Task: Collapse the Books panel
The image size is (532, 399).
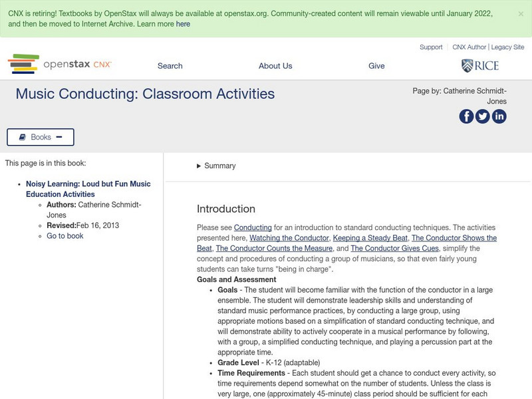Action: pyautogui.click(x=61, y=137)
